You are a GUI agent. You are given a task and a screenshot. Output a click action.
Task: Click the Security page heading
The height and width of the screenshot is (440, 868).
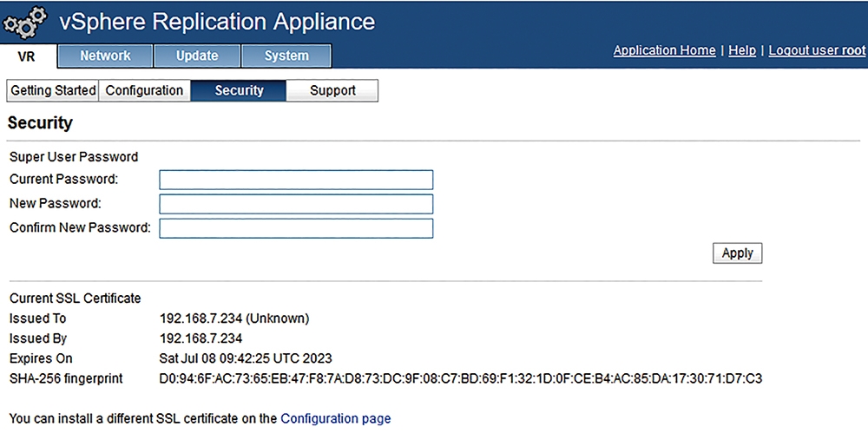click(40, 123)
